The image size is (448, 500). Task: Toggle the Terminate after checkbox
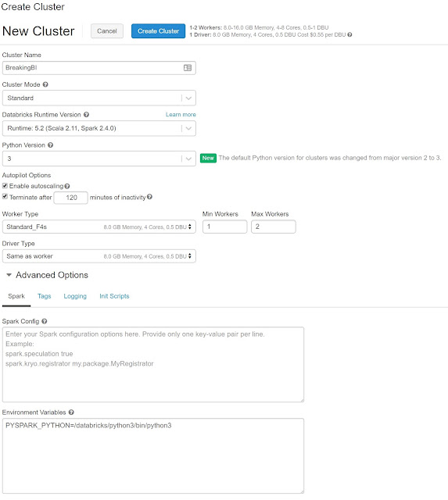click(x=5, y=196)
